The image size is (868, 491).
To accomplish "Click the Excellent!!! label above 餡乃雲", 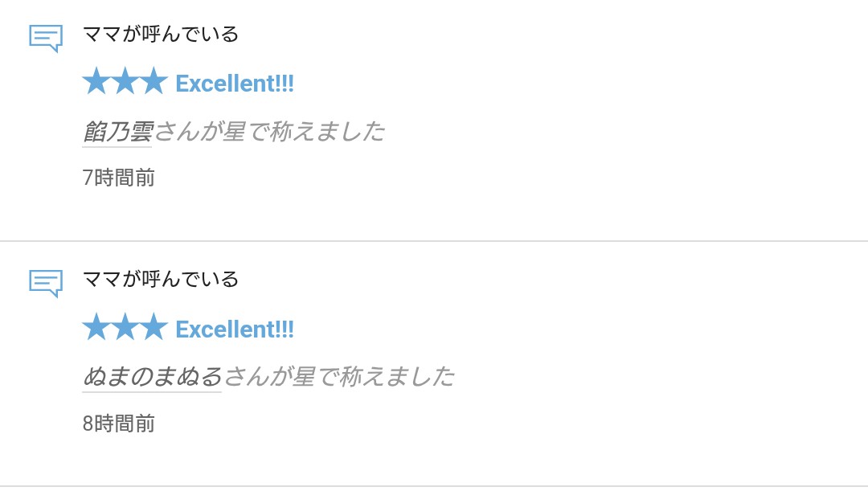I will point(235,84).
